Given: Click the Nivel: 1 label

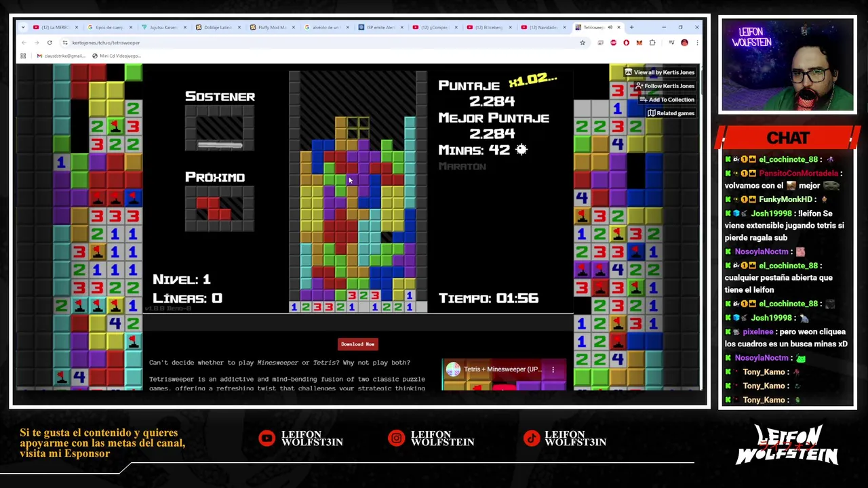Looking at the screenshot, I should [182, 279].
